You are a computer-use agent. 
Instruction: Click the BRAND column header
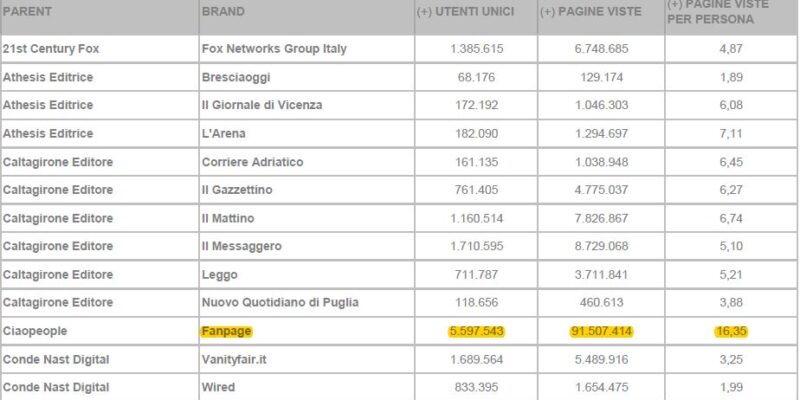pos(223,12)
